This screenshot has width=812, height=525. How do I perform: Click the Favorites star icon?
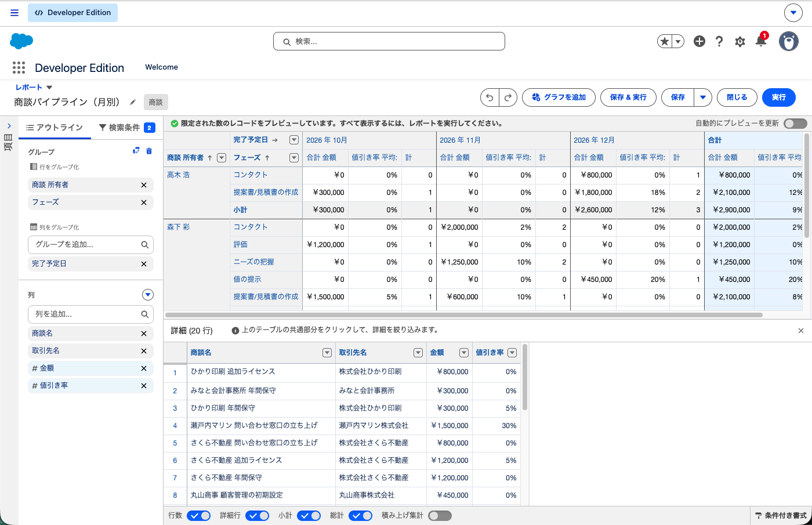tap(665, 41)
